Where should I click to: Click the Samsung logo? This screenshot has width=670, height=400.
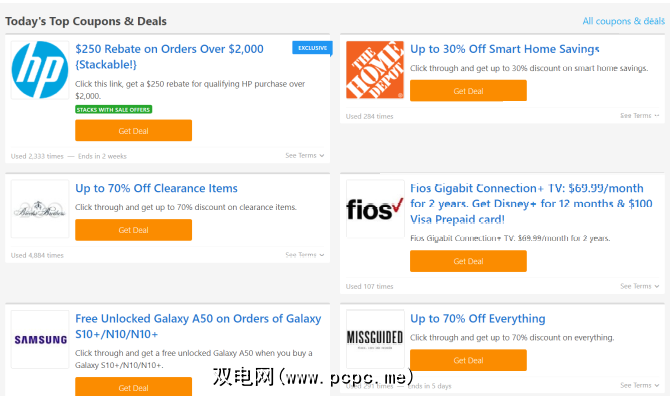[x=40, y=339]
